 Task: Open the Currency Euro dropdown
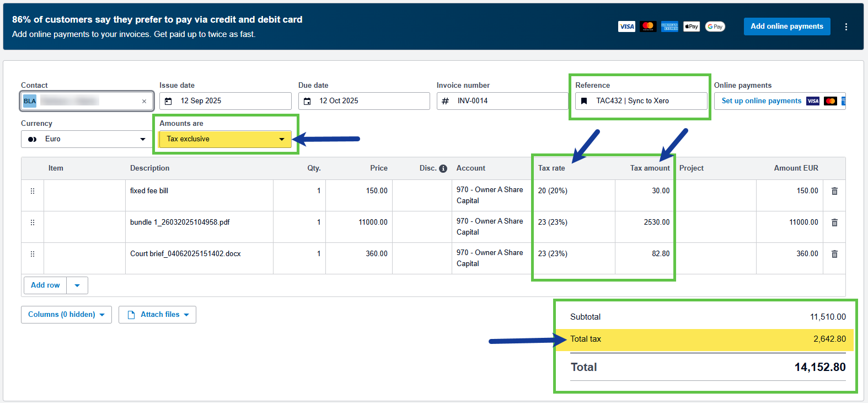[x=87, y=139]
